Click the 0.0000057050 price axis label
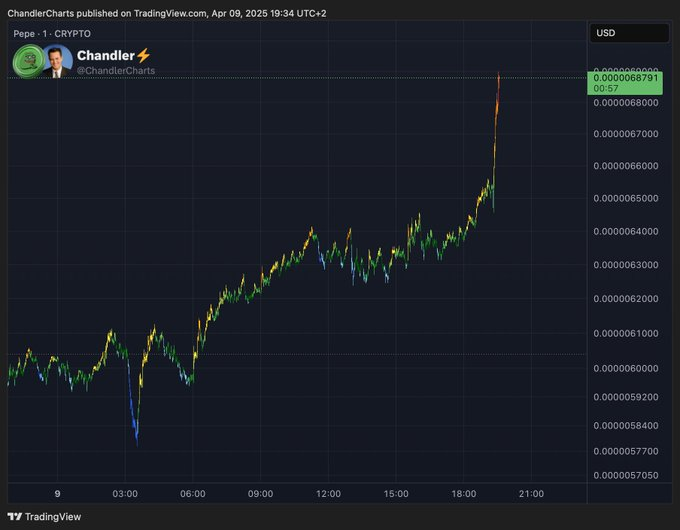 pyautogui.click(x=625, y=476)
